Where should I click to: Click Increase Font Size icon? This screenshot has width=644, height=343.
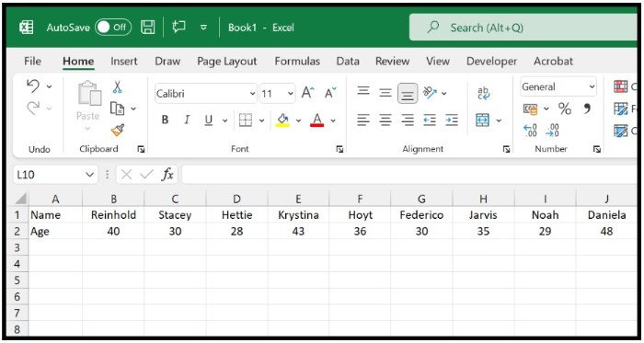tap(307, 93)
